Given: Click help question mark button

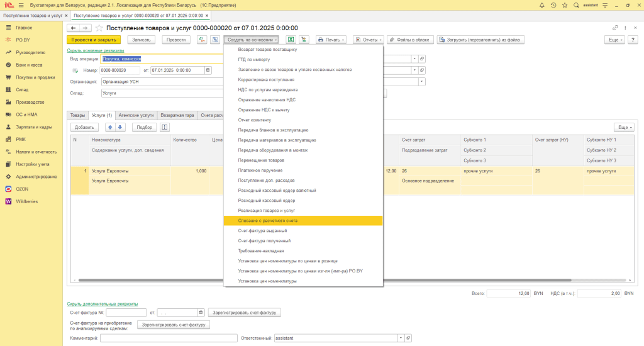Looking at the screenshot, I should coord(633,40).
